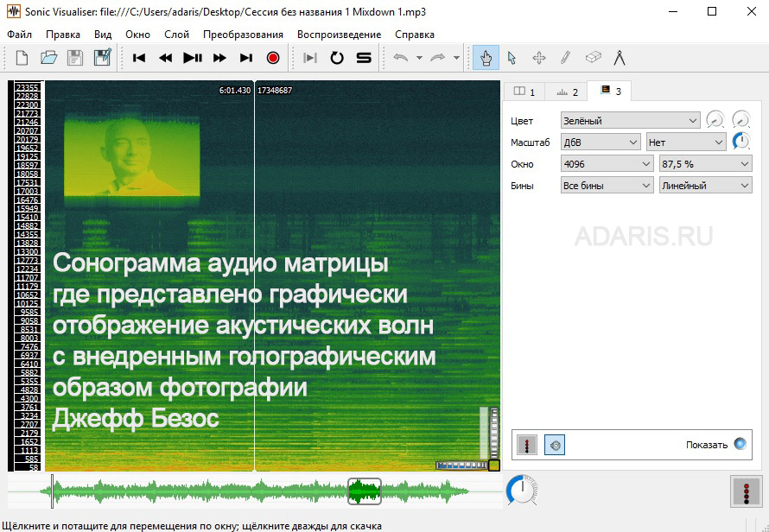Adjust the first colour threshold dial
The height and width of the screenshot is (532, 769).
coord(715,120)
